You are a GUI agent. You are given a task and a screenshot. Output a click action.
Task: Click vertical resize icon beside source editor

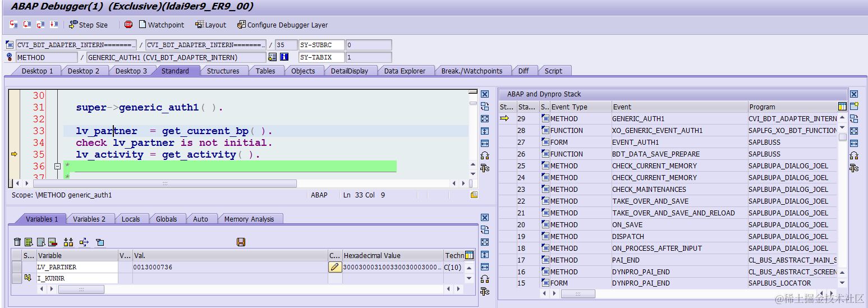(485, 131)
